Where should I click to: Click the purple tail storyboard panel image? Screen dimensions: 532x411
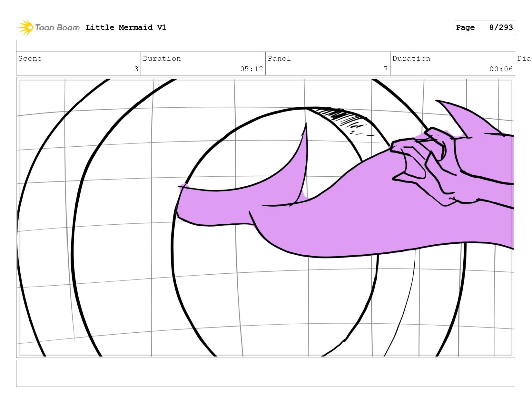pyautogui.click(x=265, y=218)
